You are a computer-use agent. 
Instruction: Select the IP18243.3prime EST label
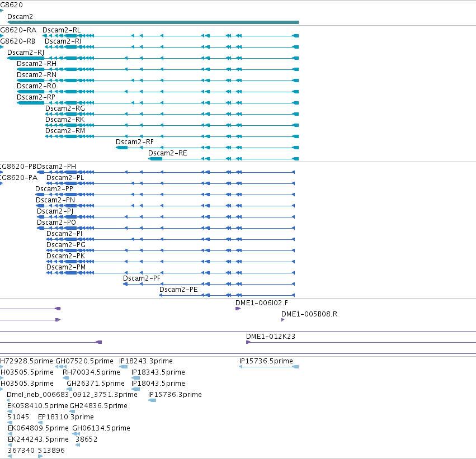[146, 362]
